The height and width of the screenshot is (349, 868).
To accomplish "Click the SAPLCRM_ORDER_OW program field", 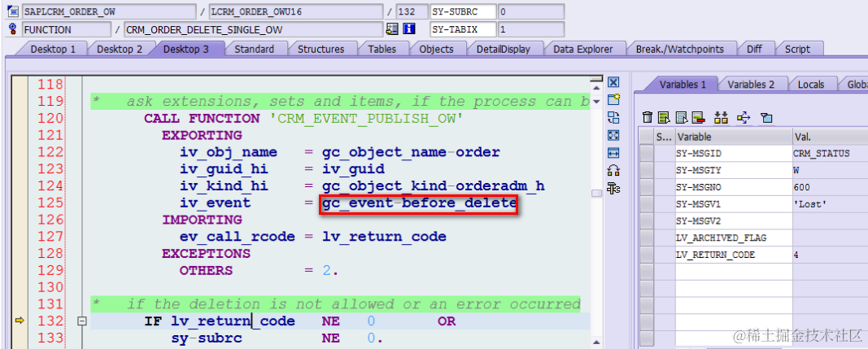I will coord(109,11).
